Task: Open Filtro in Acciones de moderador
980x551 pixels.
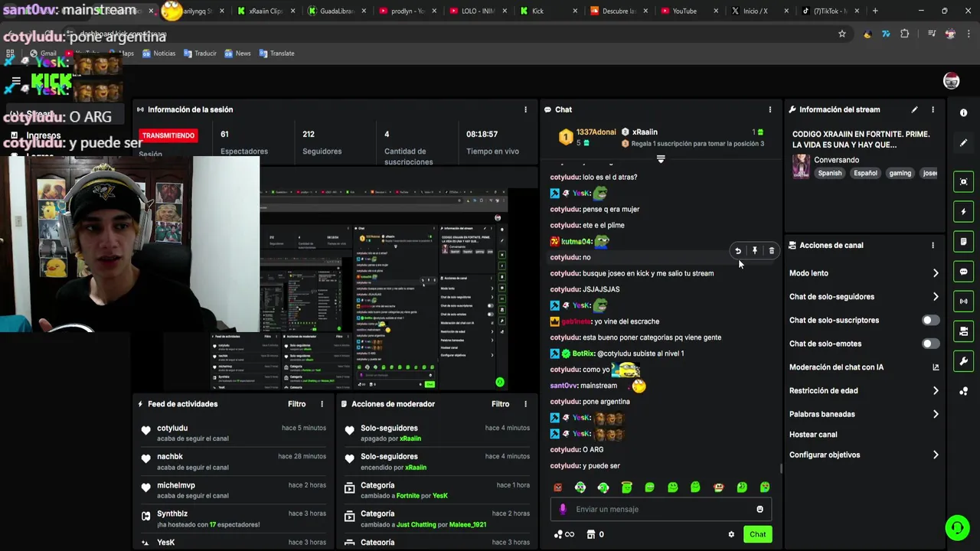Action: (500, 404)
